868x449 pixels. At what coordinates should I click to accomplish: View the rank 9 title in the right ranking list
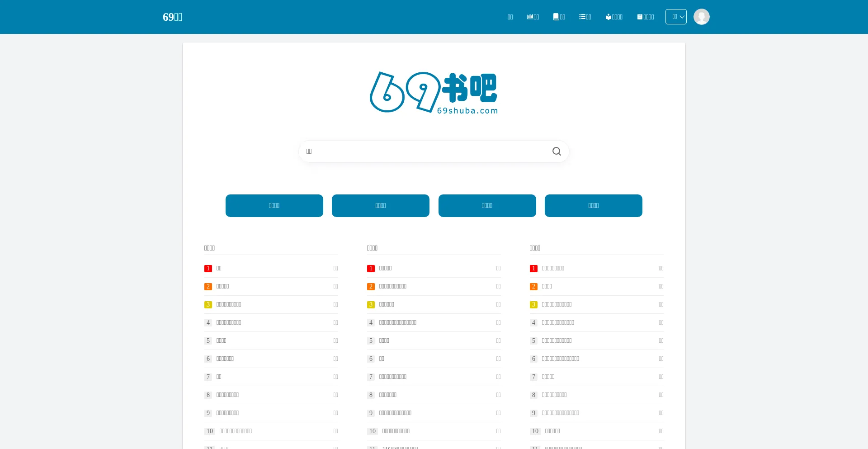click(x=561, y=413)
